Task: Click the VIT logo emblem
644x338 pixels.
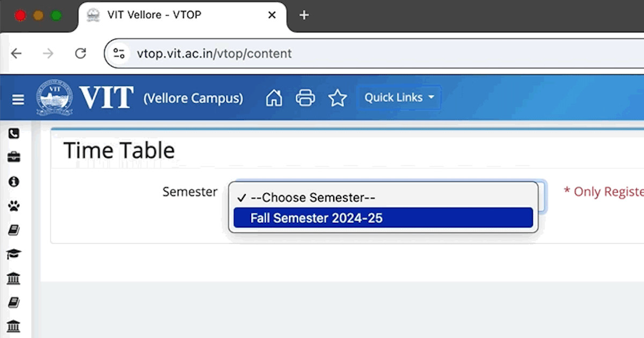Action: [x=55, y=98]
